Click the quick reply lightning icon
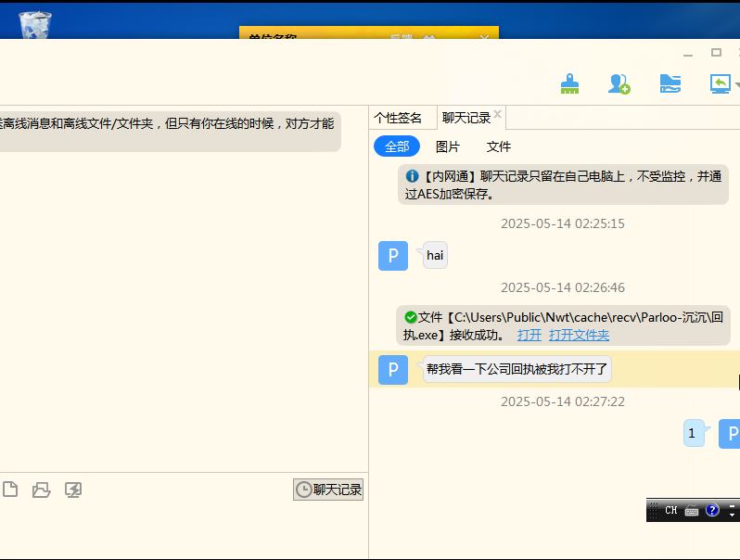Screen dimensions: 740x560 (x=73, y=490)
